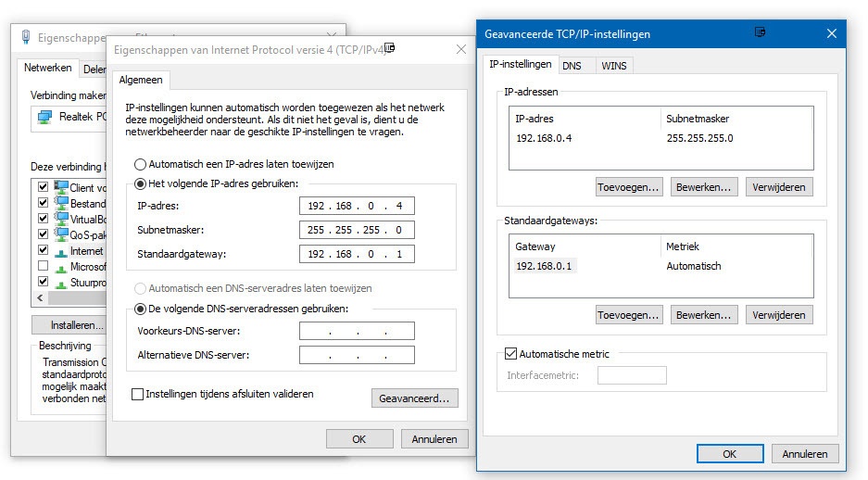The width and height of the screenshot is (868, 480).
Task: Click the Subnetmasker column header
Action: click(736, 119)
